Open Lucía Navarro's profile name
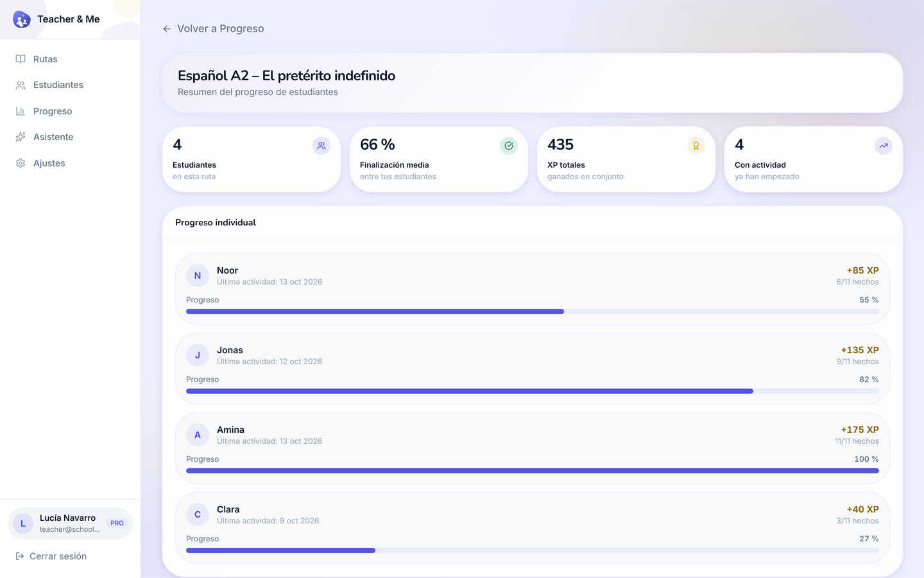This screenshot has height=578, width=924. 67,518
